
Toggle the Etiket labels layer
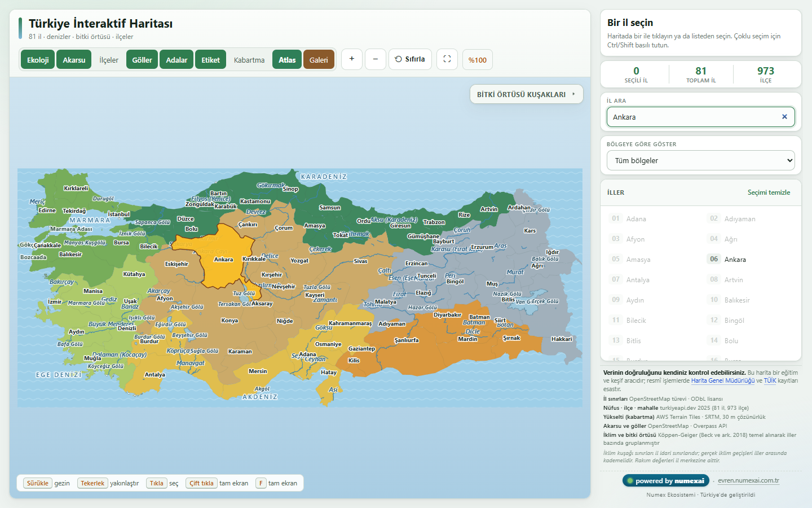pos(211,60)
